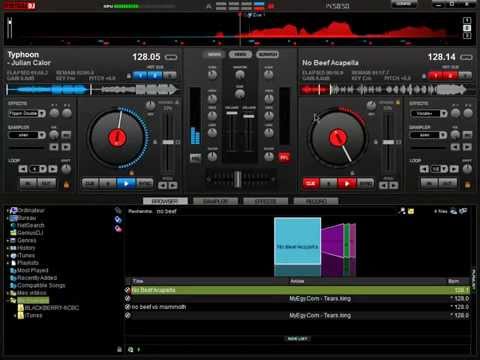Trigger hot cue 3 on left deck

click(x=169, y=76)
